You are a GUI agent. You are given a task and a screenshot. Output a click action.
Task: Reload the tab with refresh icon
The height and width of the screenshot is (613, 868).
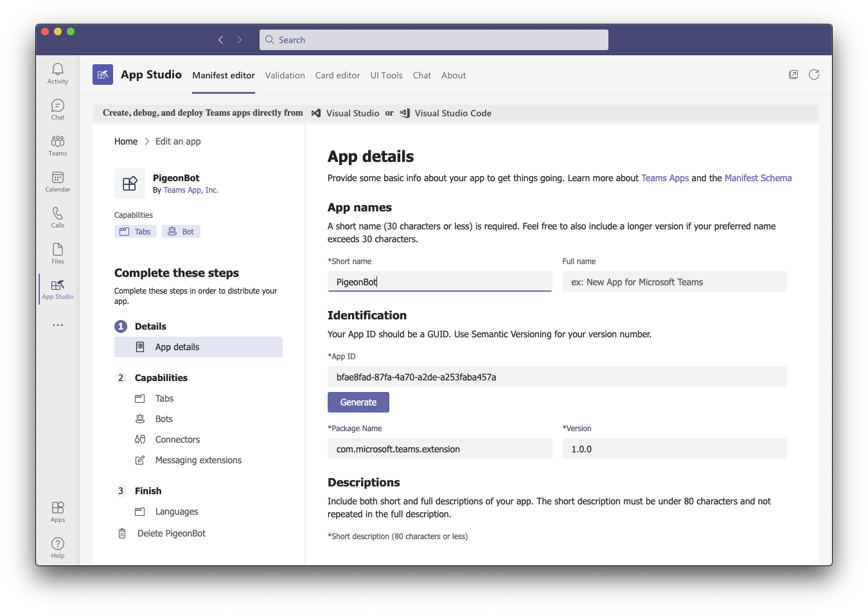pyautogui.click(x=814, y=75)
